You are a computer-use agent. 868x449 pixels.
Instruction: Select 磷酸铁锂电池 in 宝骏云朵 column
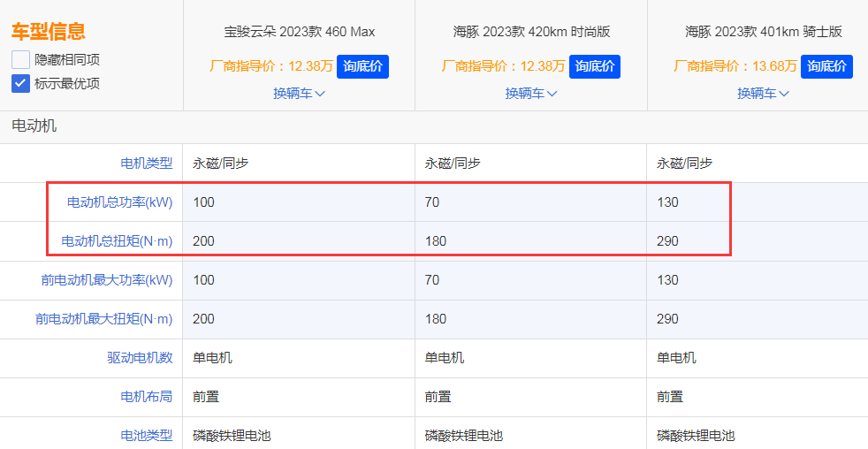point(232,435)
